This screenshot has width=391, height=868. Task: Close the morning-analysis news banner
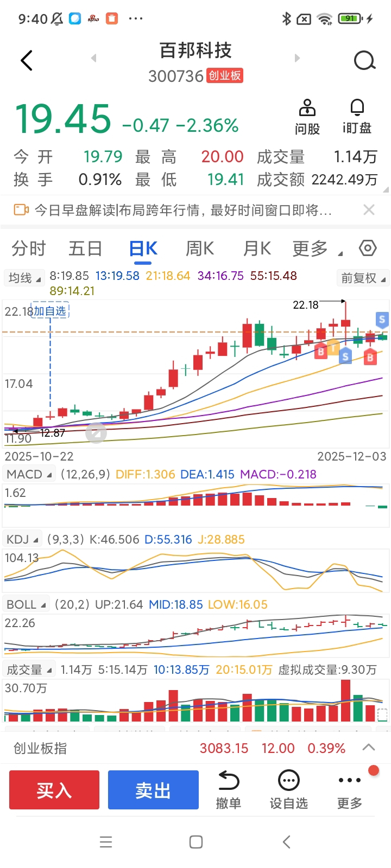click(x=369, y=209)
